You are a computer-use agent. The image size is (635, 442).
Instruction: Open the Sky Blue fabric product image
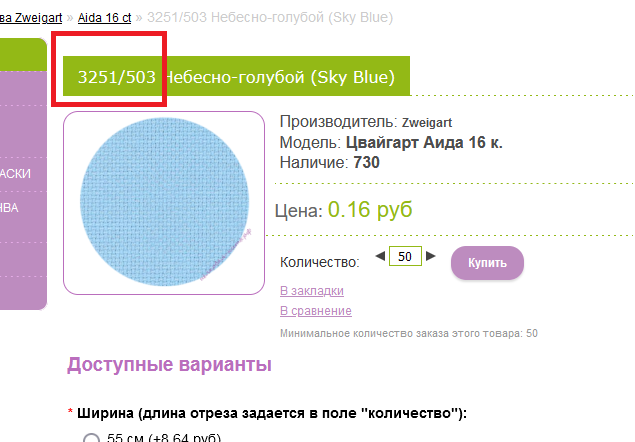163,203
